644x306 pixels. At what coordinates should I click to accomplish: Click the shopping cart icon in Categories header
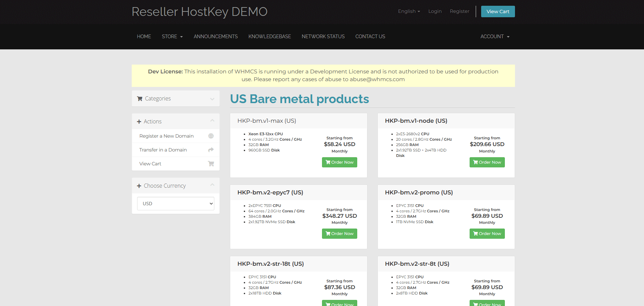[139, 99]
